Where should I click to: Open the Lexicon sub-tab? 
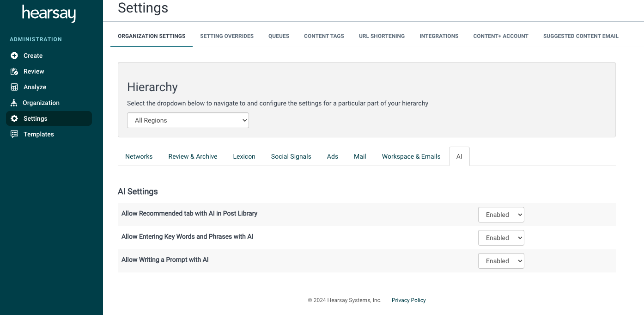244,156
